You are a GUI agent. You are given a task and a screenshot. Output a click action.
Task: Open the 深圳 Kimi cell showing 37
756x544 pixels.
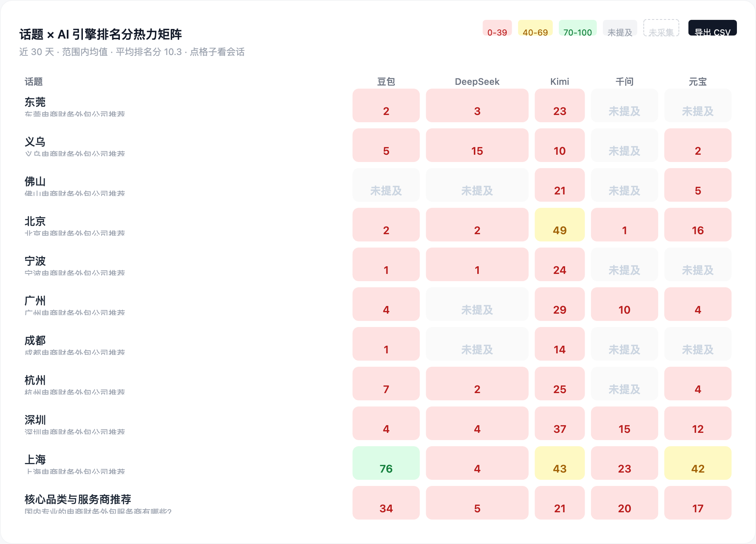[560, 423]
